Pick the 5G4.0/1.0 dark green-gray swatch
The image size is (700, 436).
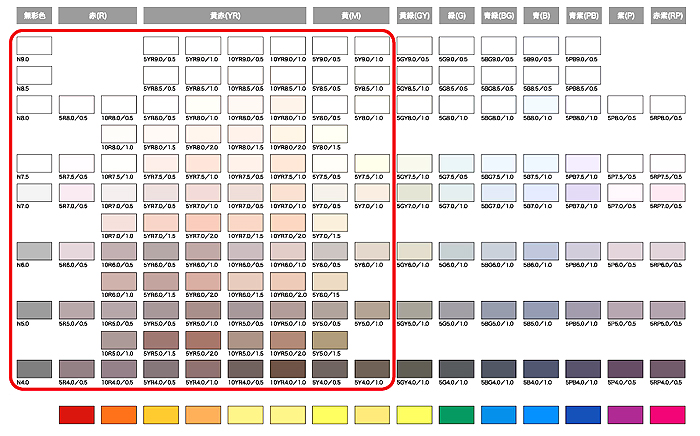point(455,368)
